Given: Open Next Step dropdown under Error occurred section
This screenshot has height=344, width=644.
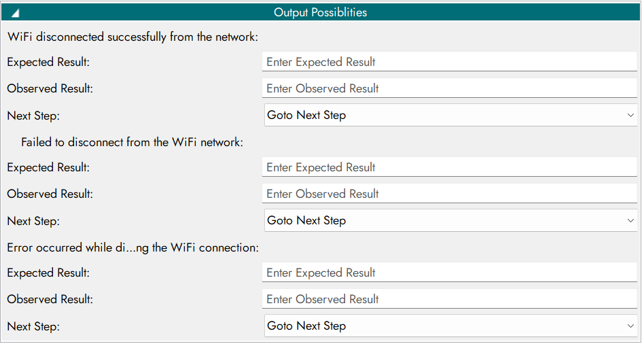Looking at the screenshot, I should coord(450,326).
